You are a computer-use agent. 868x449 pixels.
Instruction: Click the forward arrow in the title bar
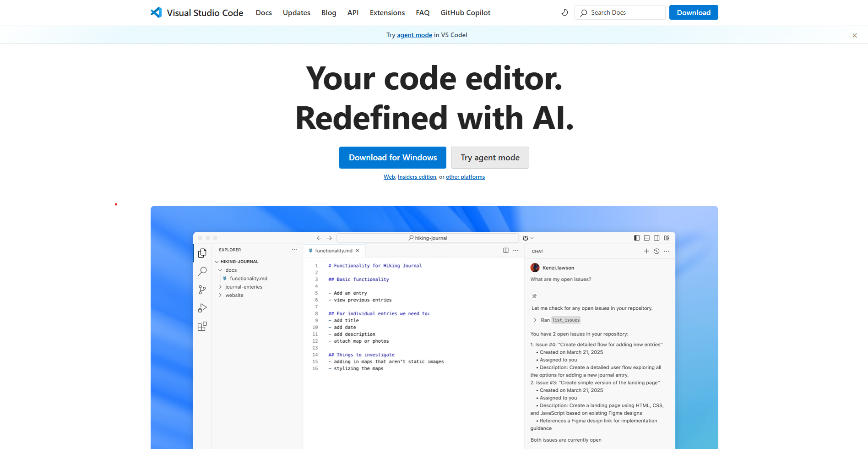329,238
